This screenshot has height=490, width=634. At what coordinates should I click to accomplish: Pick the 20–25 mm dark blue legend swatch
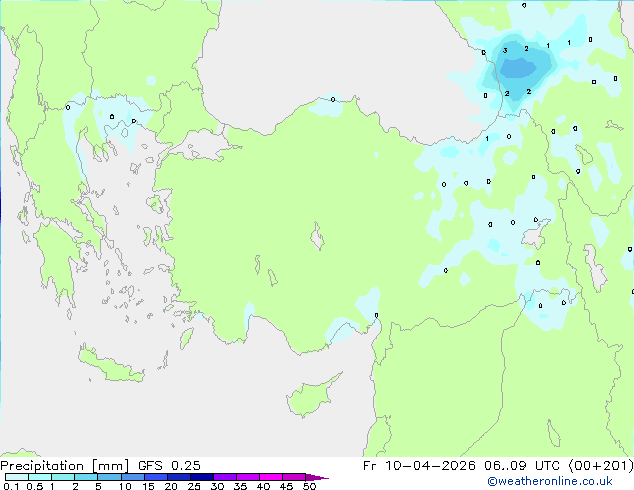pyautogui.click(x=178, y=477)
